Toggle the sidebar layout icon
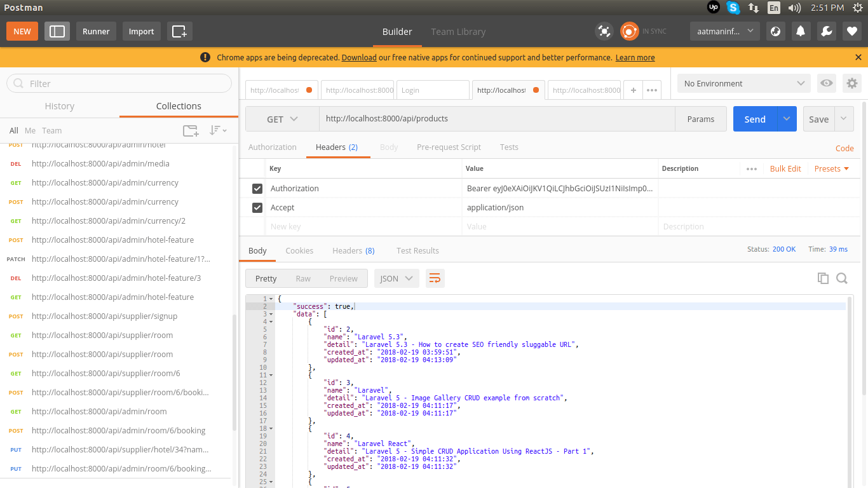Screen dimensions: 868x488 point(57,31)
